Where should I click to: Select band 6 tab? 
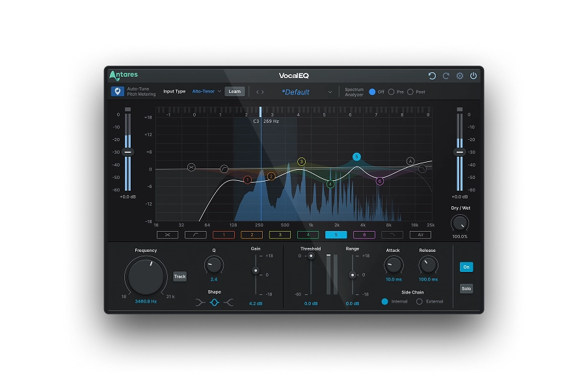pos(364,235)
